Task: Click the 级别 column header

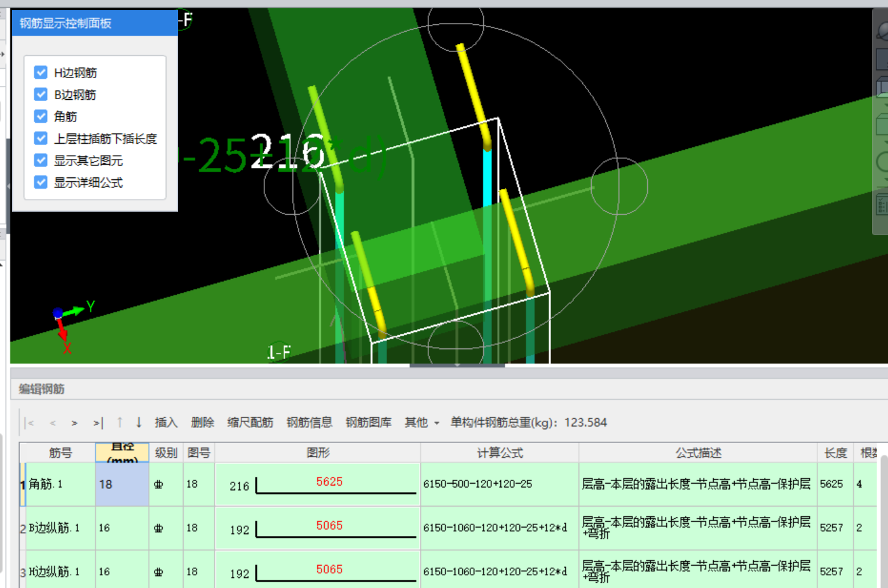Action: click(166, 453)
